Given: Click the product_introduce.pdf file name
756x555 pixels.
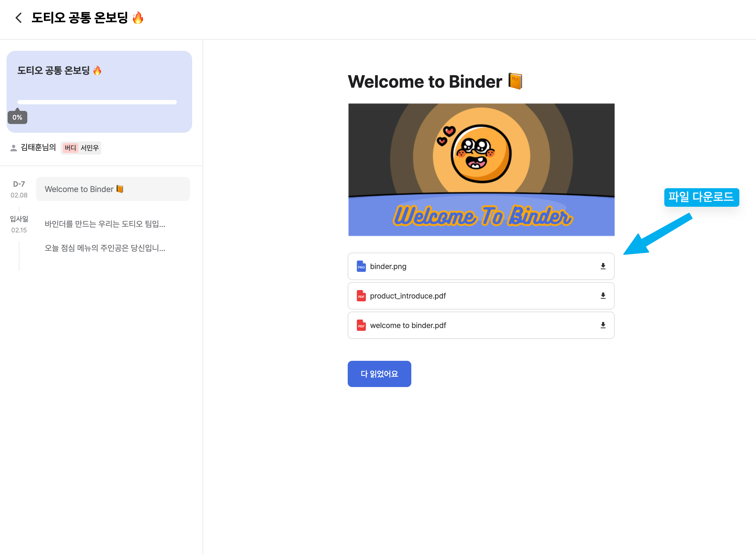Looking at the screenshot, I should [x=408, y=296].
